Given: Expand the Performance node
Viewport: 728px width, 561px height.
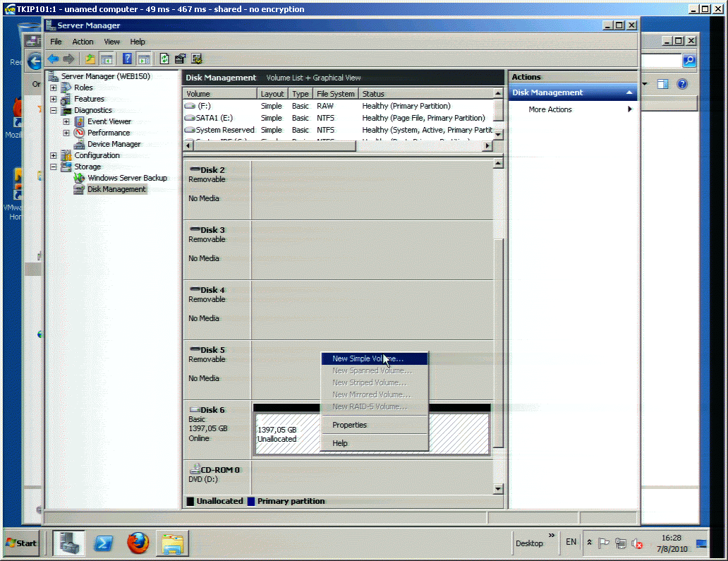Looking at the screenshot, I should coord(66,133).
